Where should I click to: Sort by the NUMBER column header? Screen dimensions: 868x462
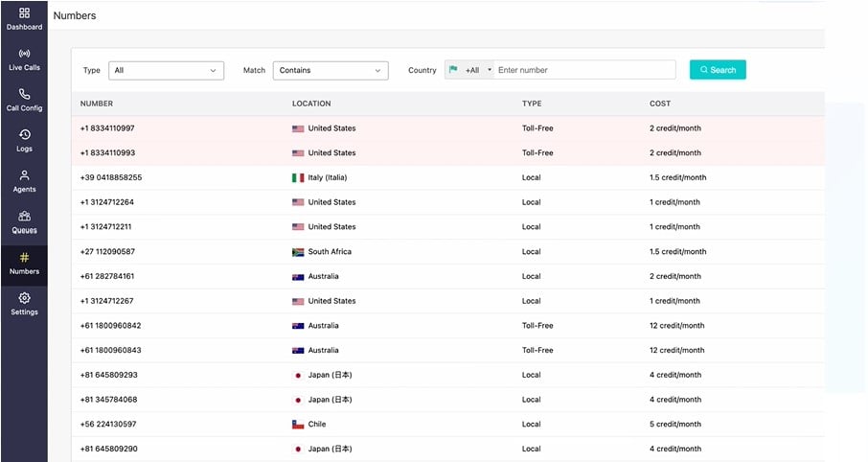(x=97, y=104)
